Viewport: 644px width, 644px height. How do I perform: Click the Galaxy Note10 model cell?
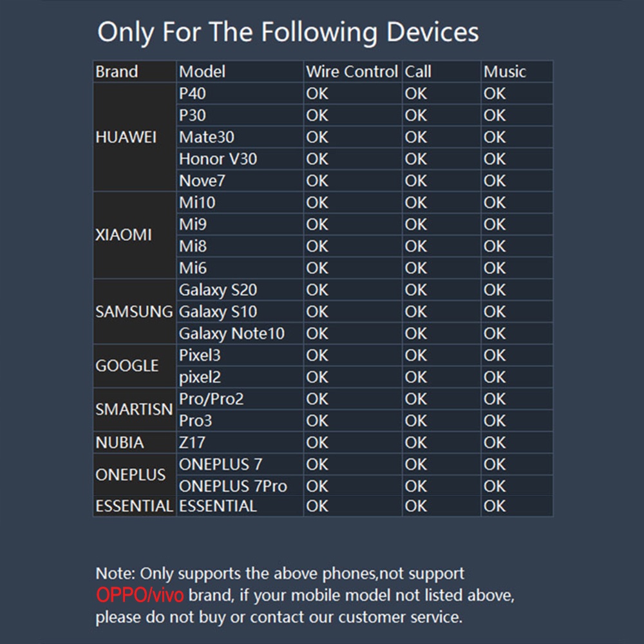pos(240,333)
